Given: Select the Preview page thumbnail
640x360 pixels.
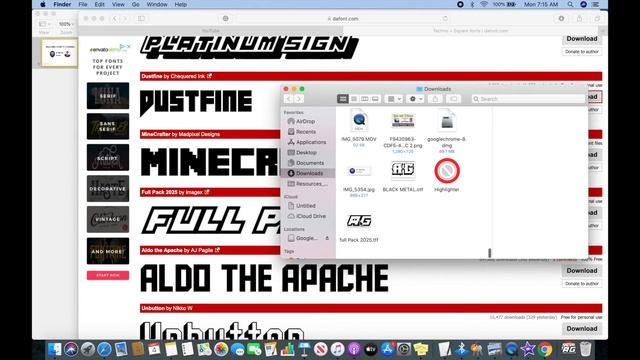Looking at the screenshot, I should [60, 53].
